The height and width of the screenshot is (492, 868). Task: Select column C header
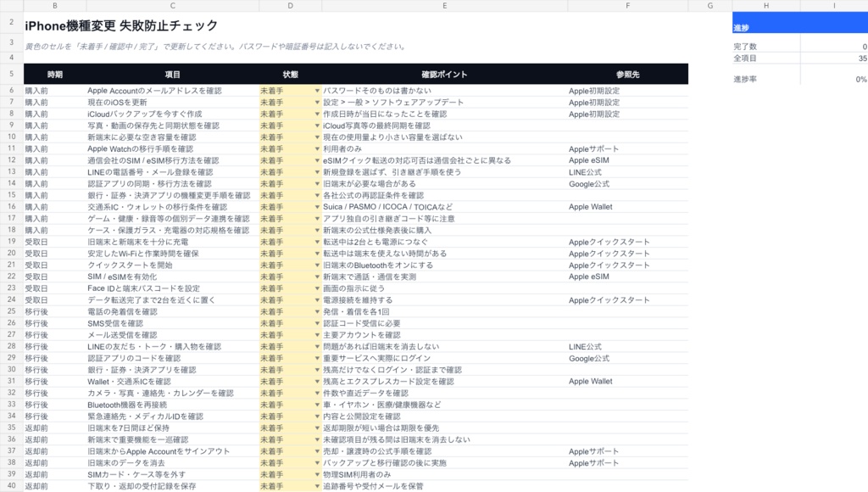(173, 6)
